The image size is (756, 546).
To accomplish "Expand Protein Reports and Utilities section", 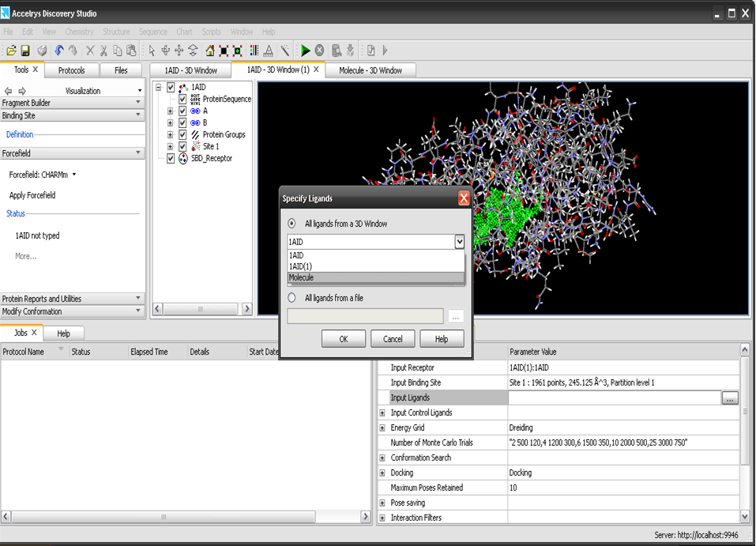I will tap(73, 299).
